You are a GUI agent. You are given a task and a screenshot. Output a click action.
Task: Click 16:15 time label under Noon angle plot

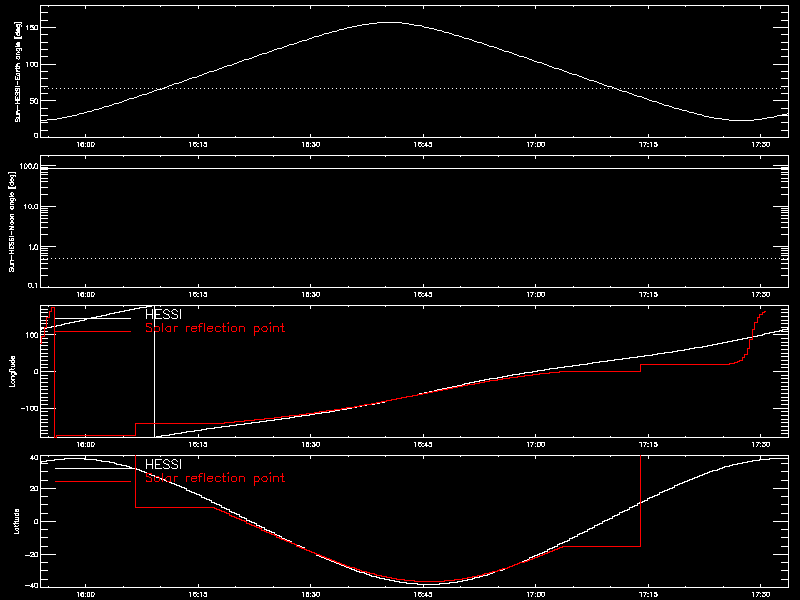click(198, 295)
